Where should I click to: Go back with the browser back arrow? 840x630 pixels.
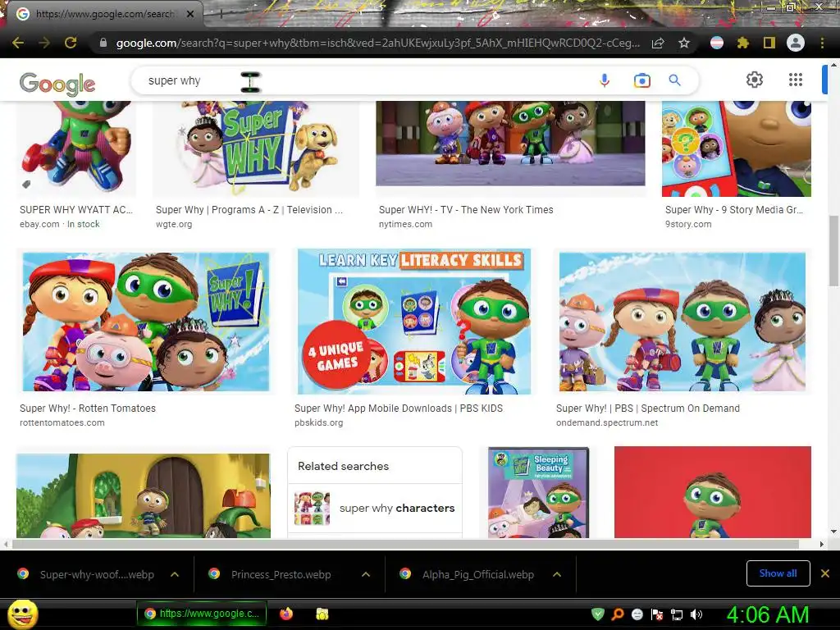18,43
